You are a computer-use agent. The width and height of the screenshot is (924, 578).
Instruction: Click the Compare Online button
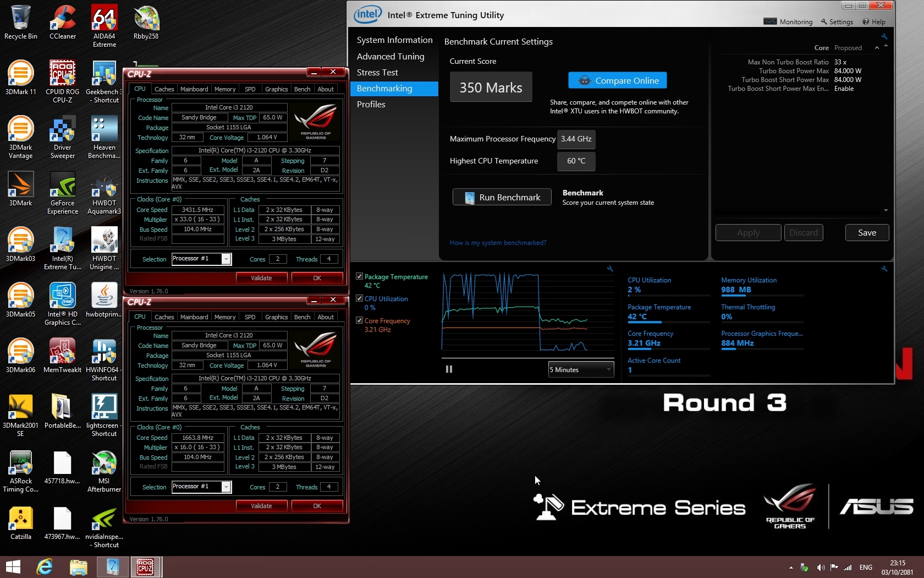(x=617, y=80)
